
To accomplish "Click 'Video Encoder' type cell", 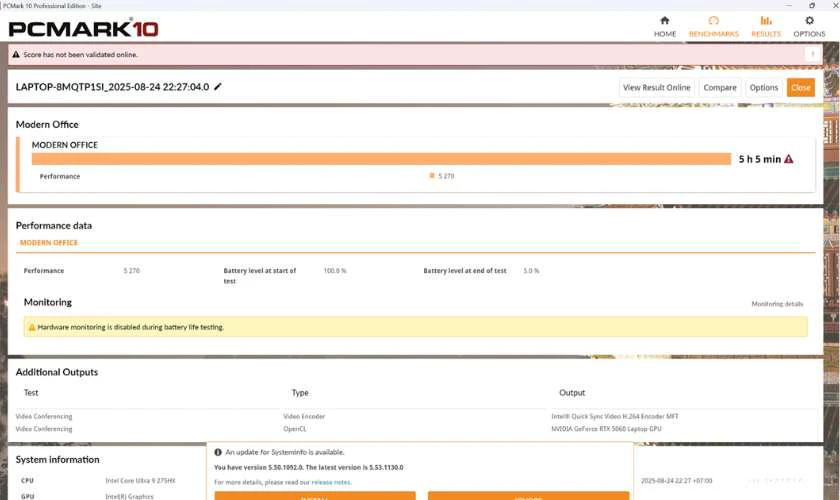I will click(x=304, y=416).
